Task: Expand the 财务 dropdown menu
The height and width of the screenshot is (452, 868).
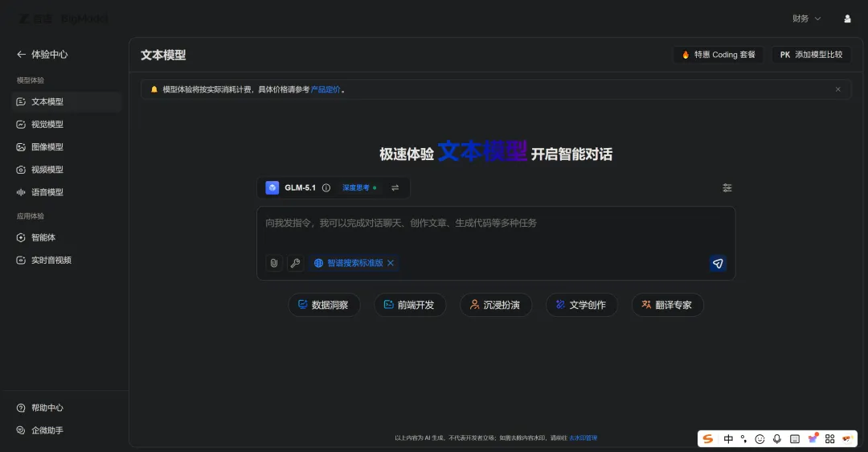Action: (807, 18)
